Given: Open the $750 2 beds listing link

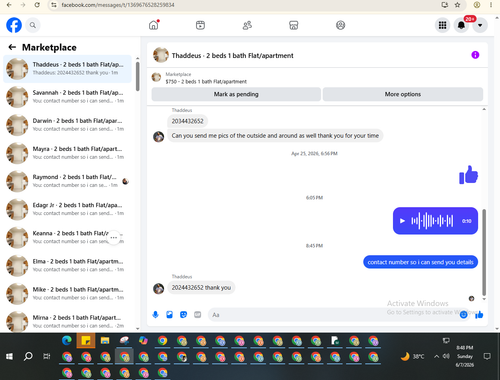Looking at the screenshot, I should (206, 82).
